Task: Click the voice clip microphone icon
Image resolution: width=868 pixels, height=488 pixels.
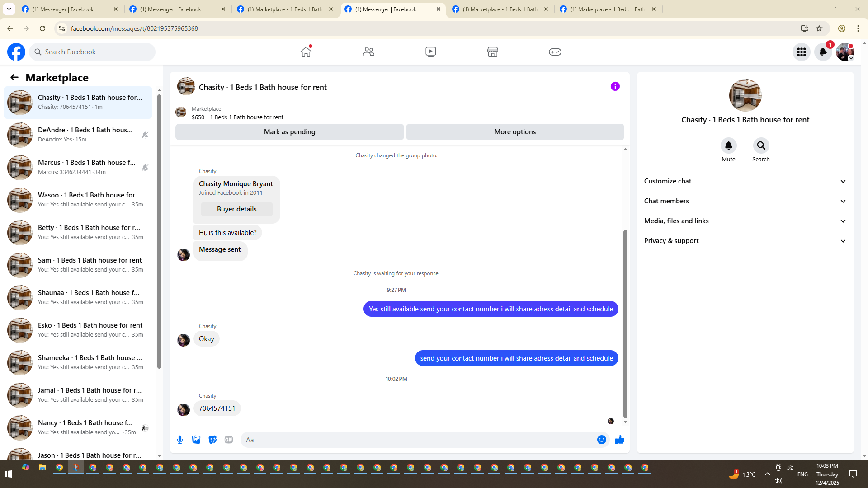Action: [180, 440]
